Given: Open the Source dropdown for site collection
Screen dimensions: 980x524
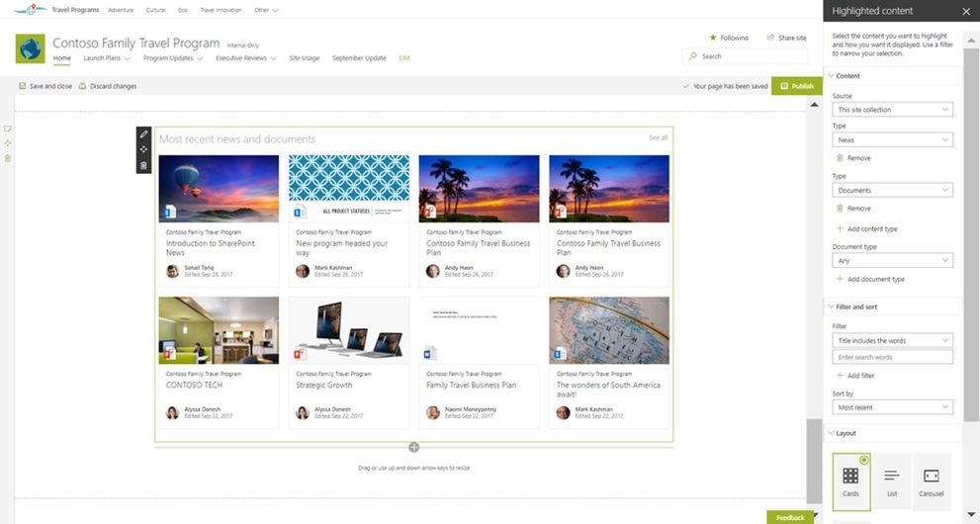Looking at the screenshot, I should click(x=893, y=110).
